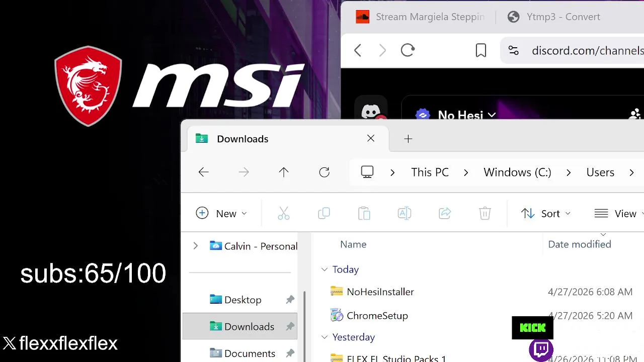This screenshot has width=644, height=362.
Task: Sort by Date modified column header
Action: point(580,244)
